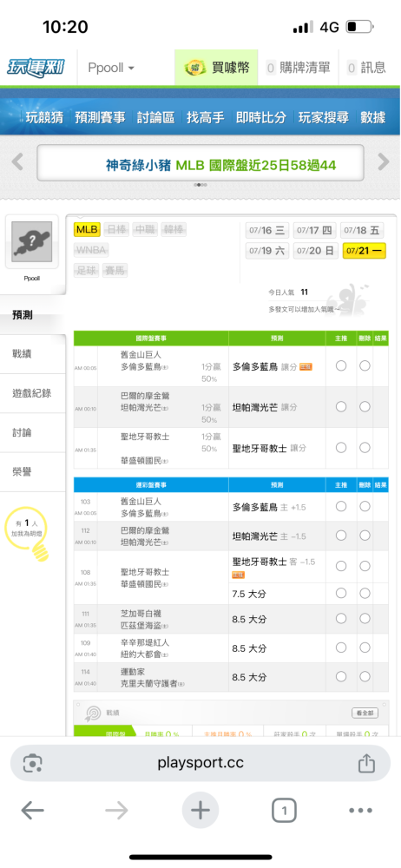The image size is (401, 868).
Task: Select main pick radio for 7.5 大分
Action: coord(340,594)
